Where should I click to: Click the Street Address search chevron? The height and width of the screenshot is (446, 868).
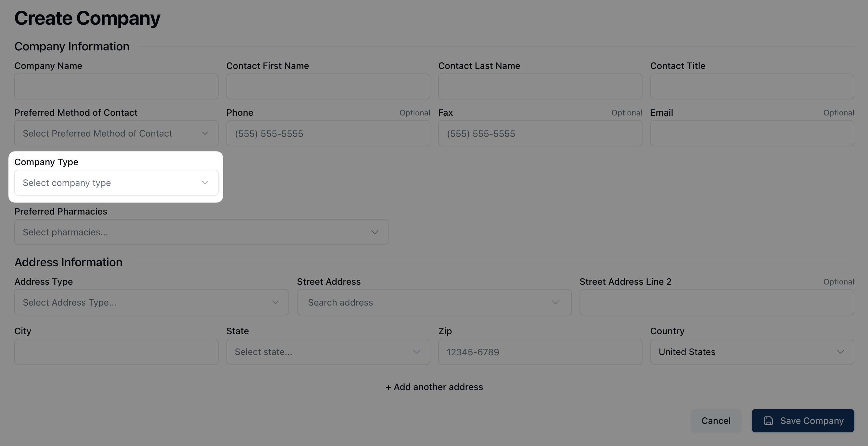point(555,302)
